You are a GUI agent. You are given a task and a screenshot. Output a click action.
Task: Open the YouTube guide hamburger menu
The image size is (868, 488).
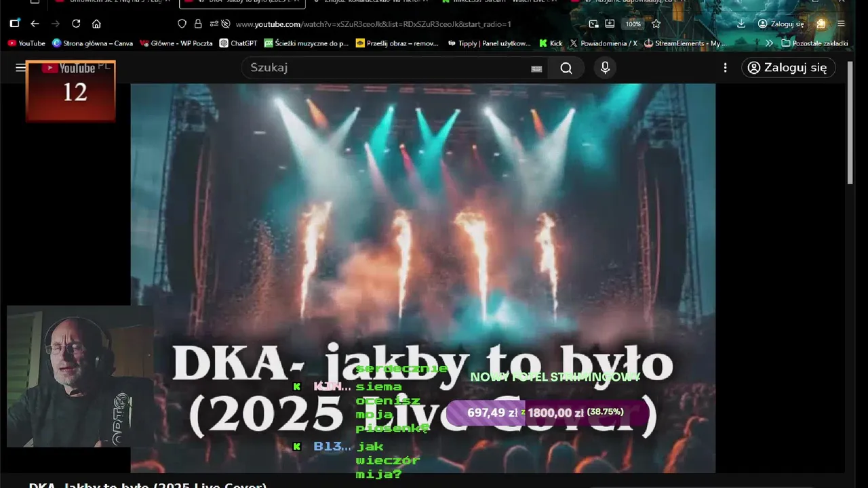coord(20,68)
